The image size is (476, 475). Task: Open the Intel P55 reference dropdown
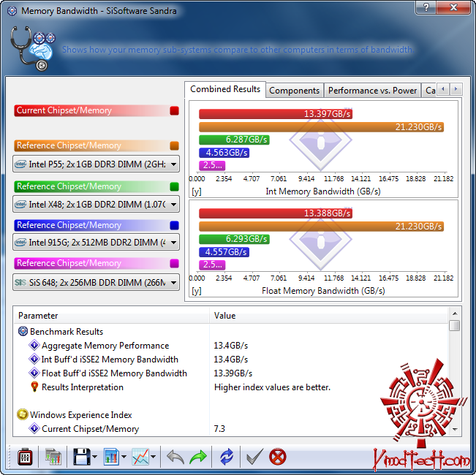point(96,164)
